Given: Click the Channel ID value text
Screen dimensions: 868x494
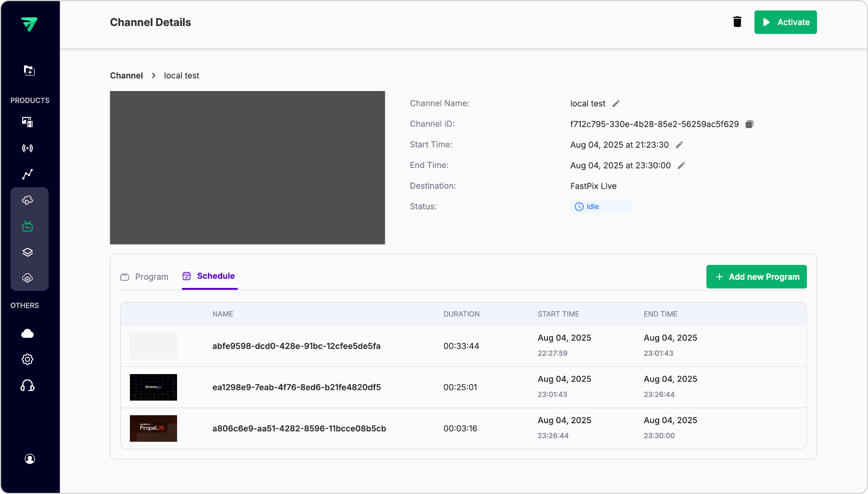Looking at the screenshot, I should tap(654, 124).
